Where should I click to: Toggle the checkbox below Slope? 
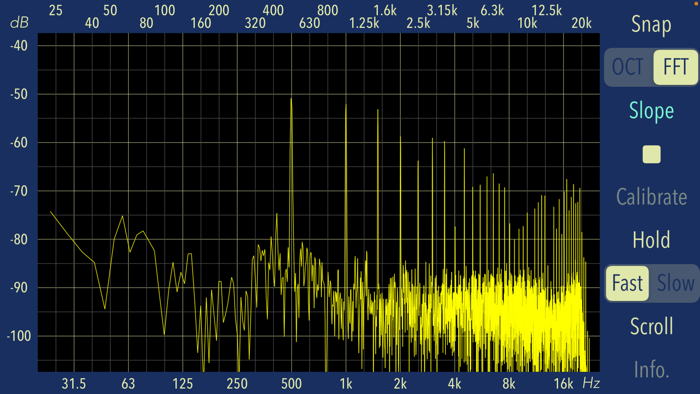tap(651, 154)
